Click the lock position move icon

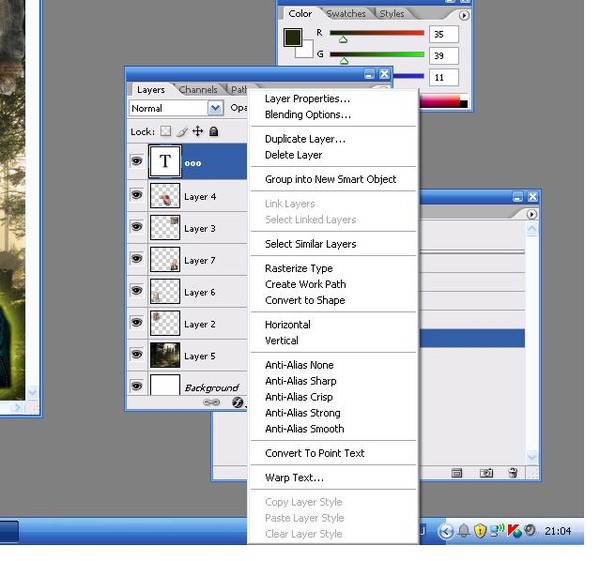point(198,132)
